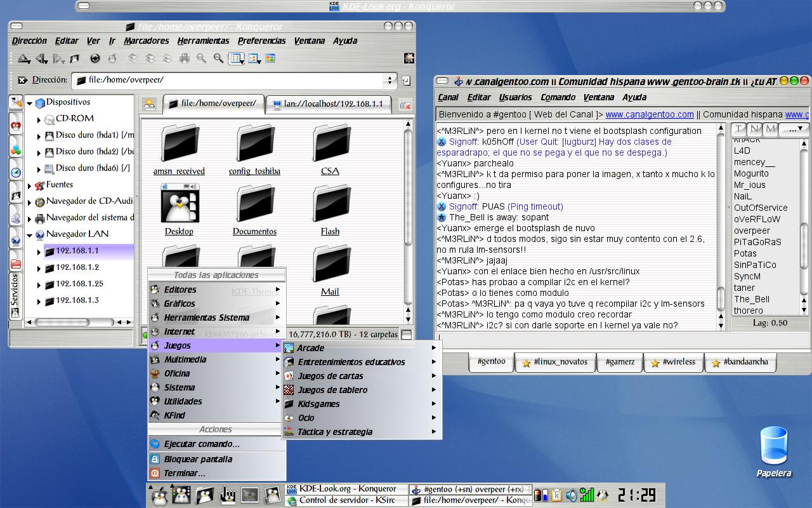
Task: Switch to Control de servidor KSirc taskbar entry
Action: tap(346, 500)
